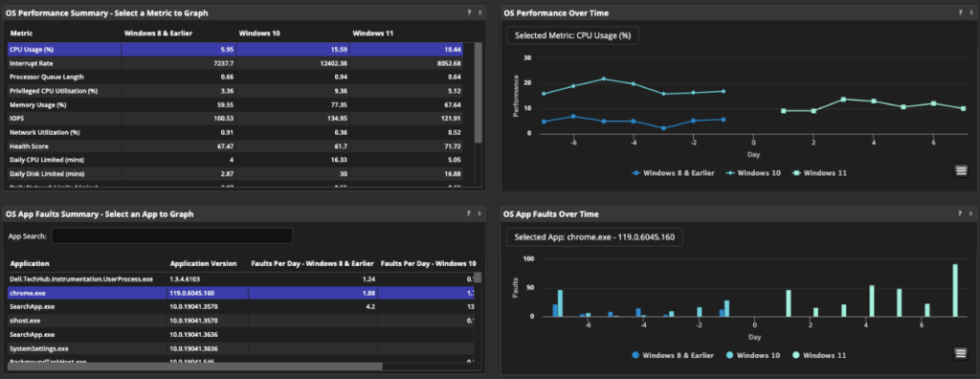
Task: Open help for OS App Faults Over Time
Action: click(959, 213)
